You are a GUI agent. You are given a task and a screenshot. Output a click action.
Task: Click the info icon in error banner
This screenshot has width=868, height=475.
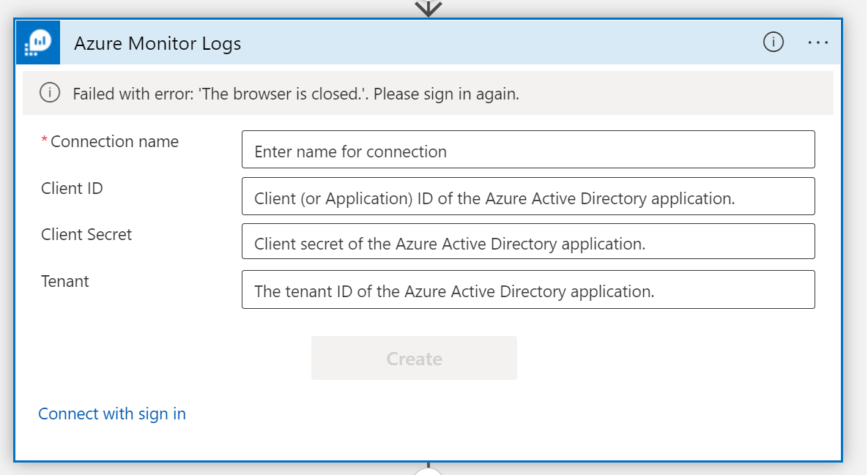point(50,92)
